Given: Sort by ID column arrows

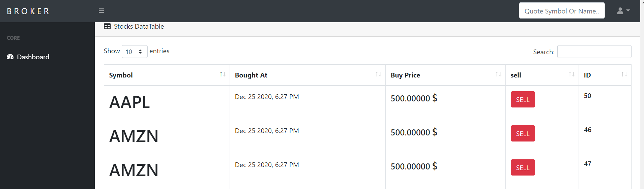Looking at the screenshot, I should [624, 74].
